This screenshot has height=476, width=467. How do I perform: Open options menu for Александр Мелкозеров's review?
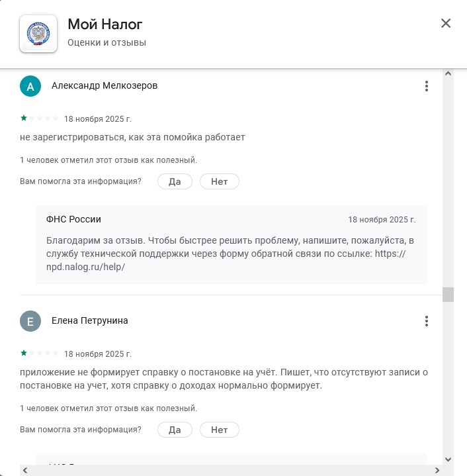(x=427, y=86)
